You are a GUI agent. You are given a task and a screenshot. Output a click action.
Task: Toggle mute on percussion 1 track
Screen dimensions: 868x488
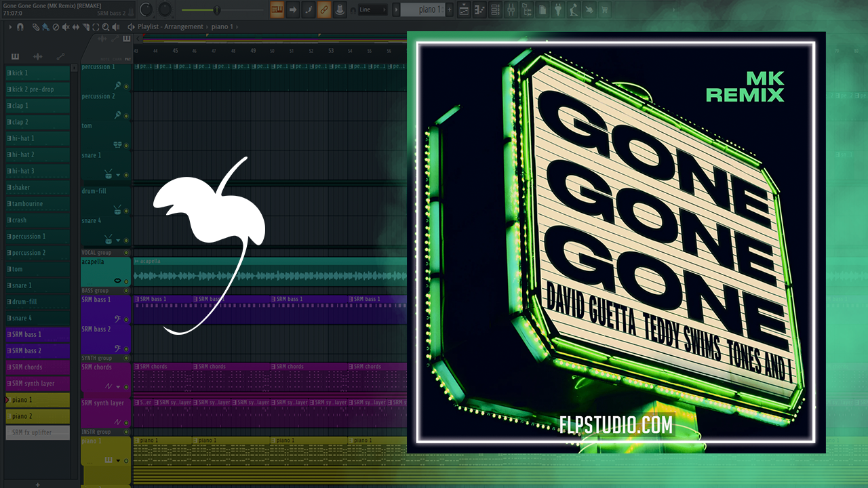point(126,86)
